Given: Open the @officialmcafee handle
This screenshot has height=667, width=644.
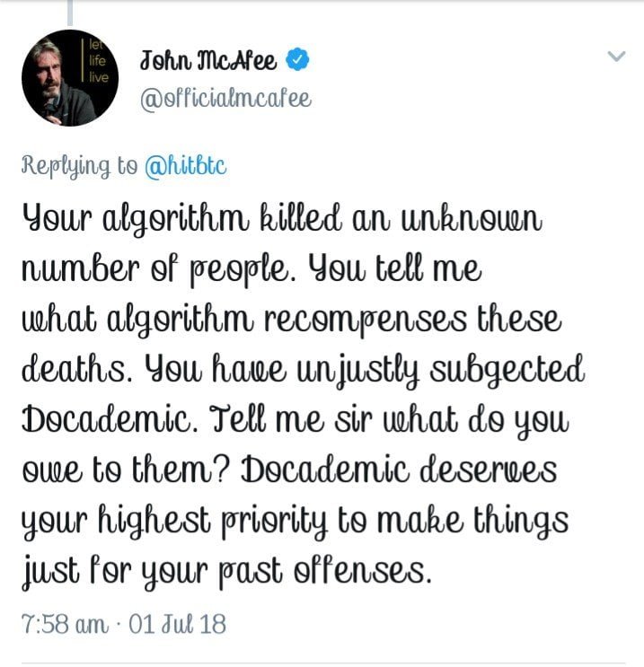Looking at the screenshot, I should pos(225,98).
